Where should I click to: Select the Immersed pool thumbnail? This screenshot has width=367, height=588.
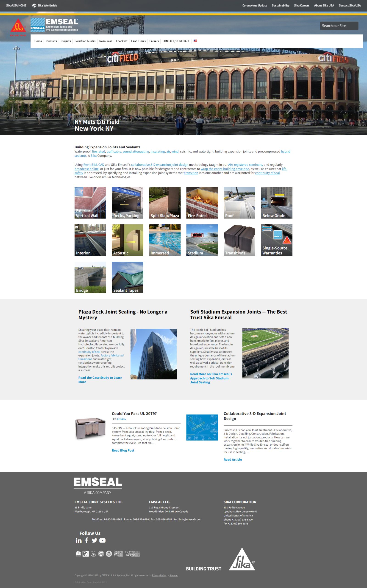[x=164, y=240]
